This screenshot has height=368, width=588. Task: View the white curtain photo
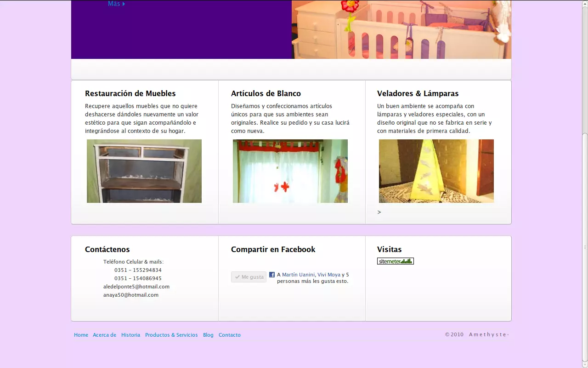click(290, 171)
